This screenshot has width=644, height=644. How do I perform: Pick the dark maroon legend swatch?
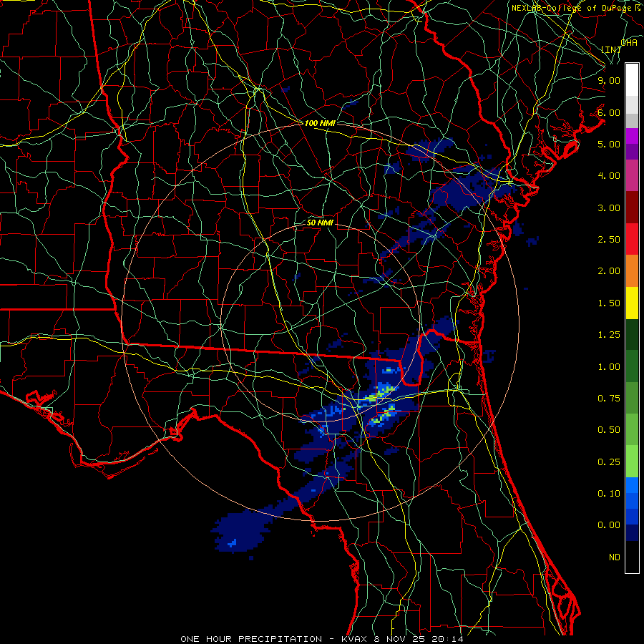click(632, 208)
